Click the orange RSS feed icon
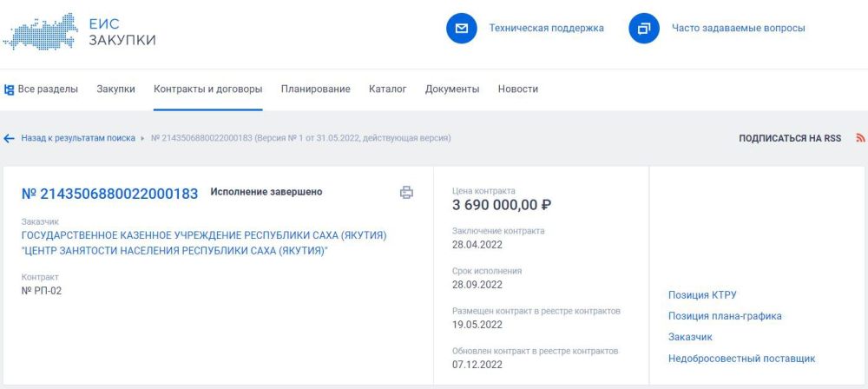 coord(860,138)
